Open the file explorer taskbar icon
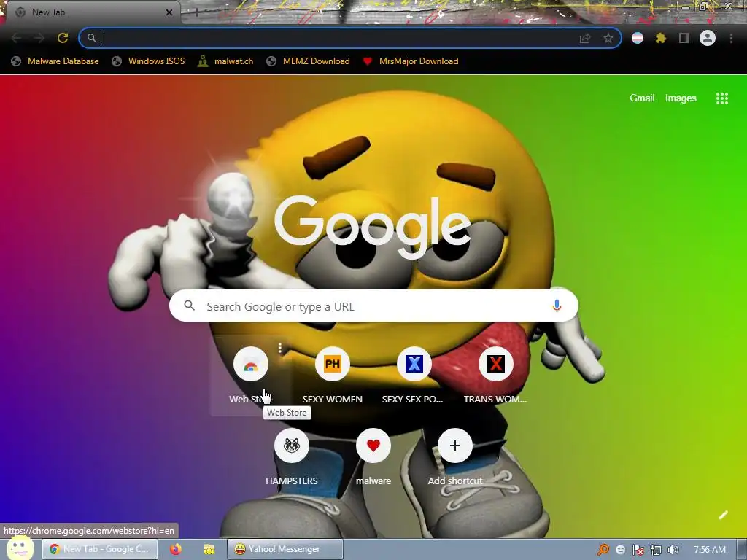 (x=209, y=549)
